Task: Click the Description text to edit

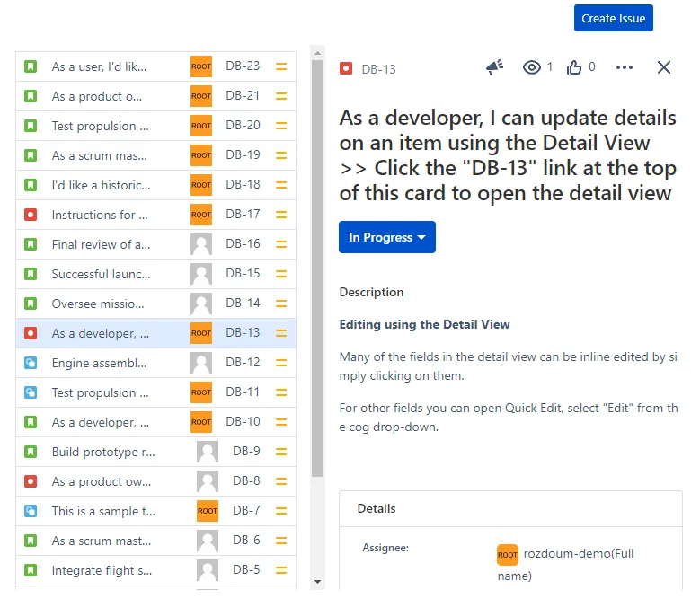Action: [x=509, y=375]
